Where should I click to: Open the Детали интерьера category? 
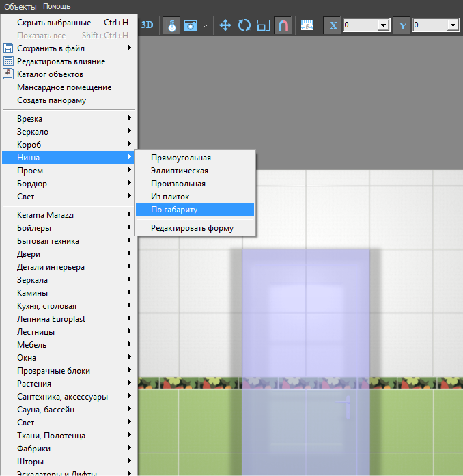tap(70, 267)
